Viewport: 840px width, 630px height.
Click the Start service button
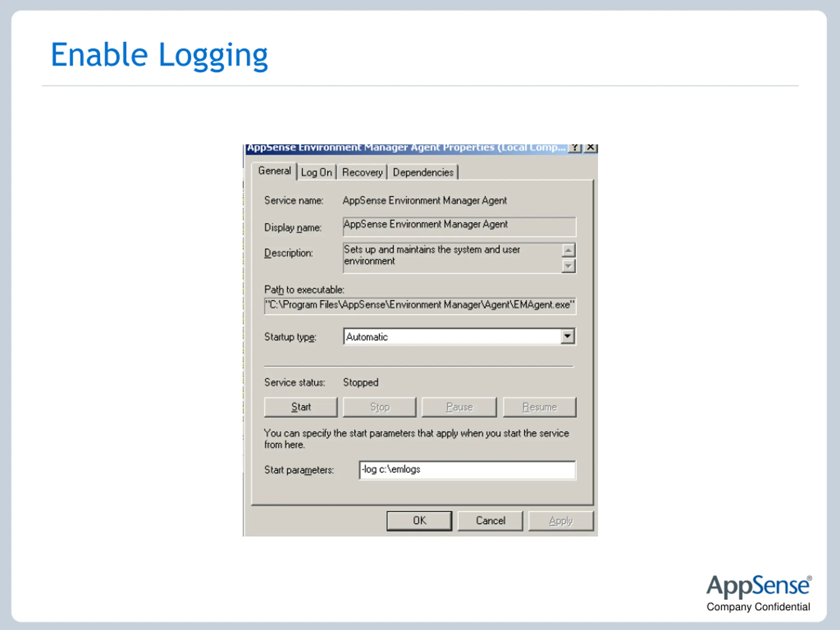[301, 407]
